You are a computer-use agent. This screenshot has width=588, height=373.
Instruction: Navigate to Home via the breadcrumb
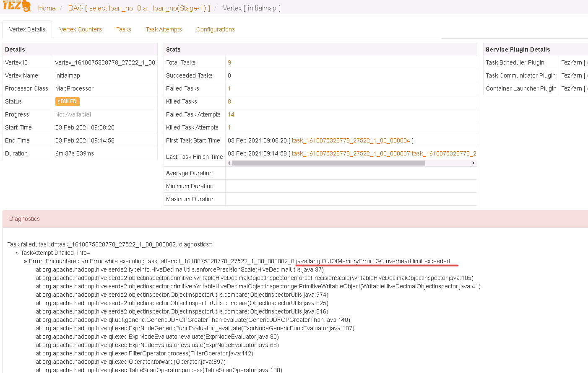pyautogui.click(x=47, y=8)
